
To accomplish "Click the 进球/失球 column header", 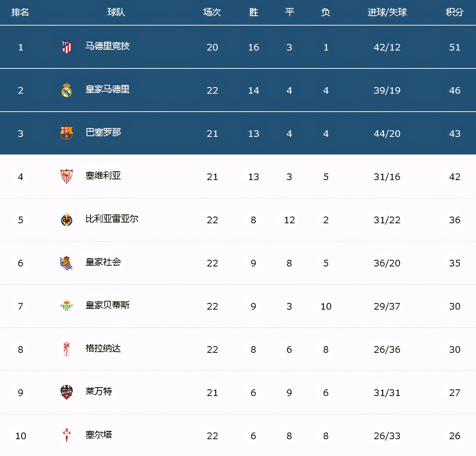I will [x=387, y=12].
